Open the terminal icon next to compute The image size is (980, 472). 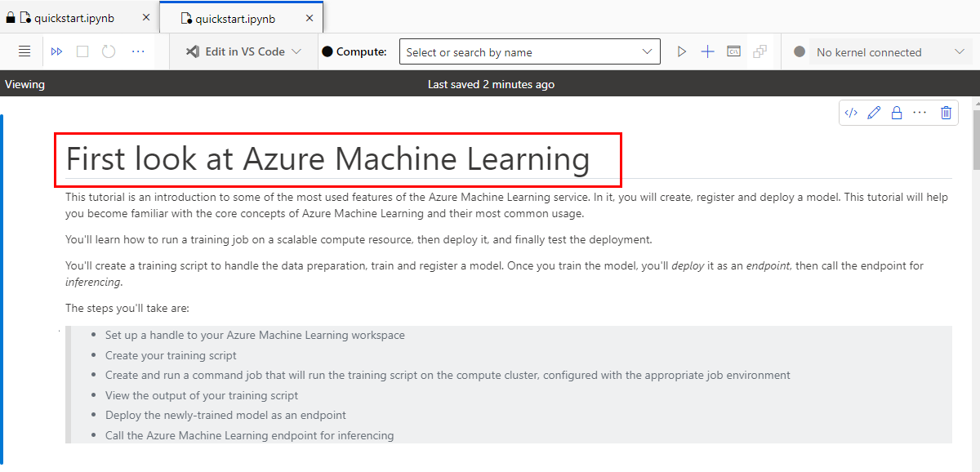(x=733, y=51)
